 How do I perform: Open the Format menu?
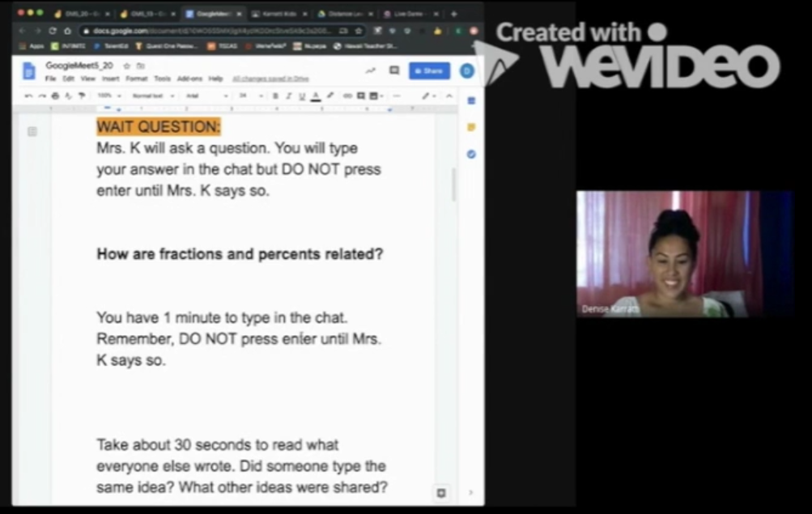[x=136, y=79]
